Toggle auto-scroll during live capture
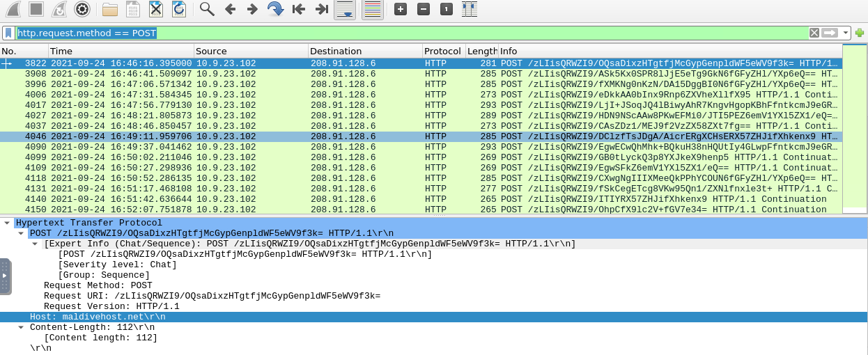The image size is (868, 355). tap(345, 9)
